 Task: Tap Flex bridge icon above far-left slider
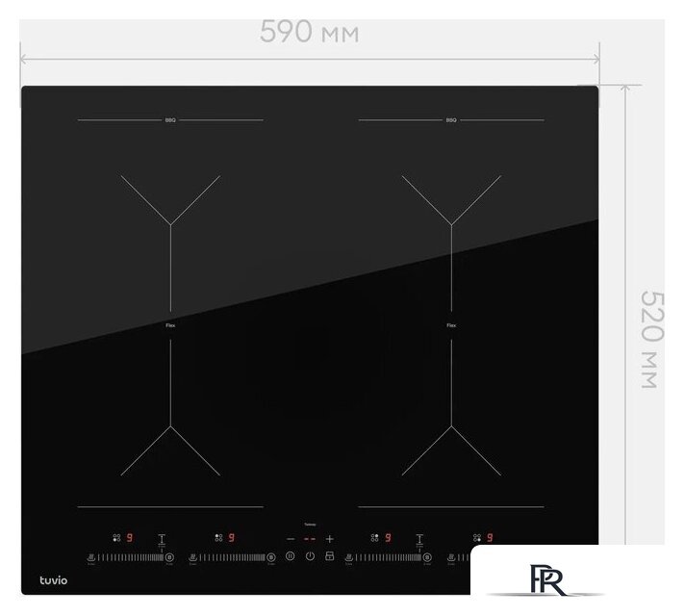[162, 541]
